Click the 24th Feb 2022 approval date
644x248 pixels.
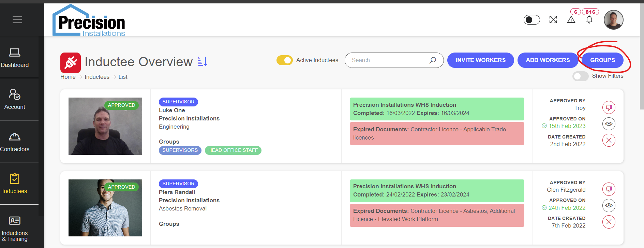point(567,208)
